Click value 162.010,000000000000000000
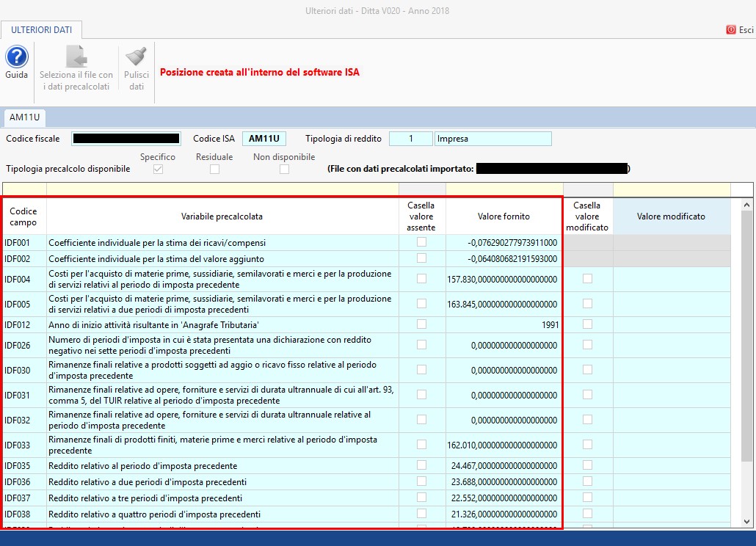This screenshot has width=756, height=546. (x=502, y=445)
